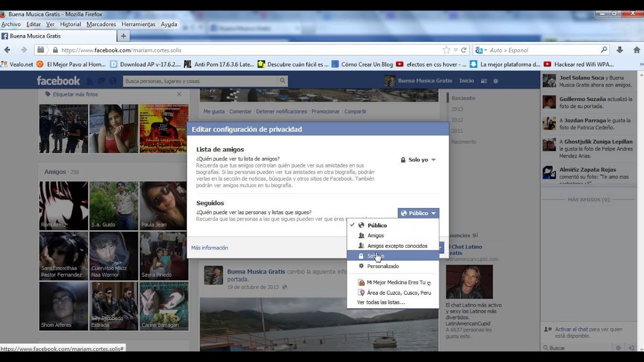Open Facebook notifications globe icon
The height and width of the screenshot is (362, 644).
click(113, 80)
